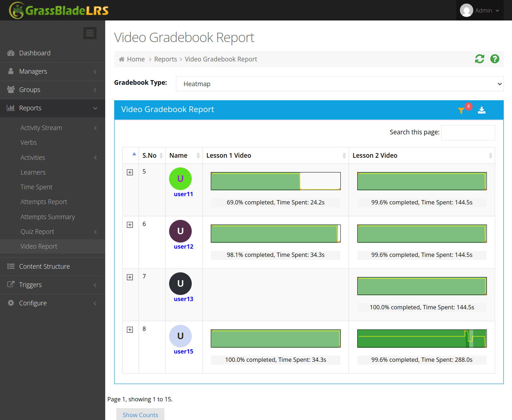Click user12 Lesson 1 heatmap bar
512x420 pixels.
[x=276, y=234]
